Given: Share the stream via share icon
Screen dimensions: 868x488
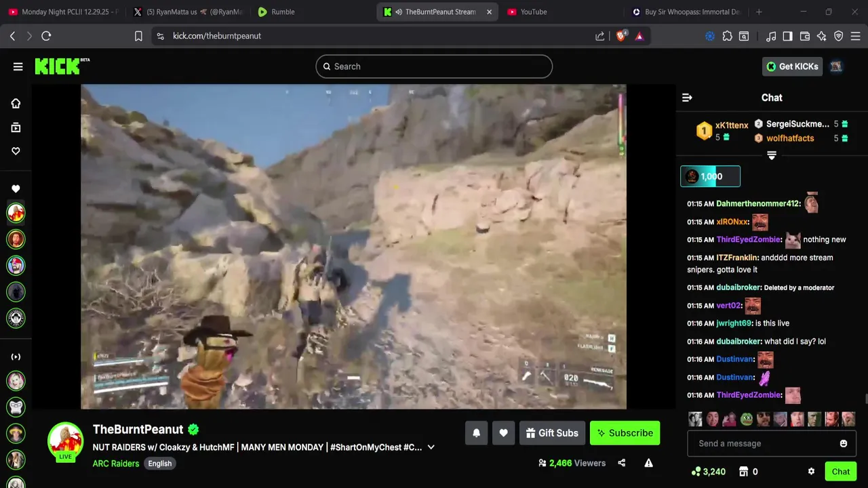Looking at the screenshot, I should tap(622, 463).
